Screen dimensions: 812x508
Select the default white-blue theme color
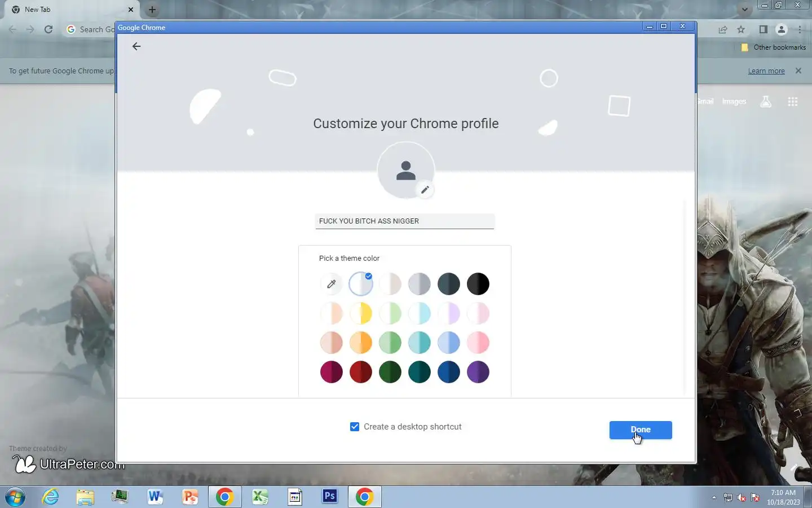coord(361,284)
